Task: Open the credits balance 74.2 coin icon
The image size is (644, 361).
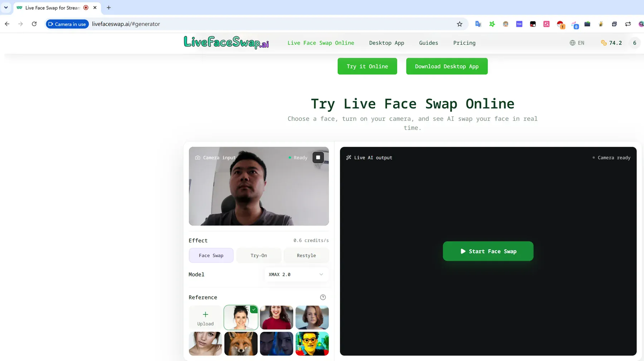Action: click(x=611, y=43)
